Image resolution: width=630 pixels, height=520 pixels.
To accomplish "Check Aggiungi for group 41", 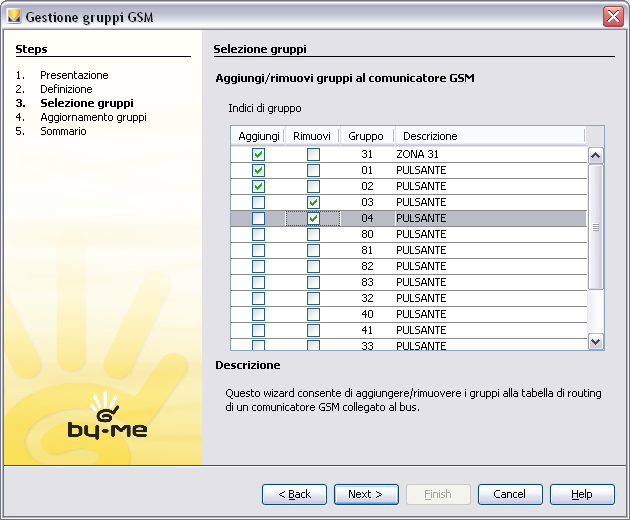I will (258, 330).
